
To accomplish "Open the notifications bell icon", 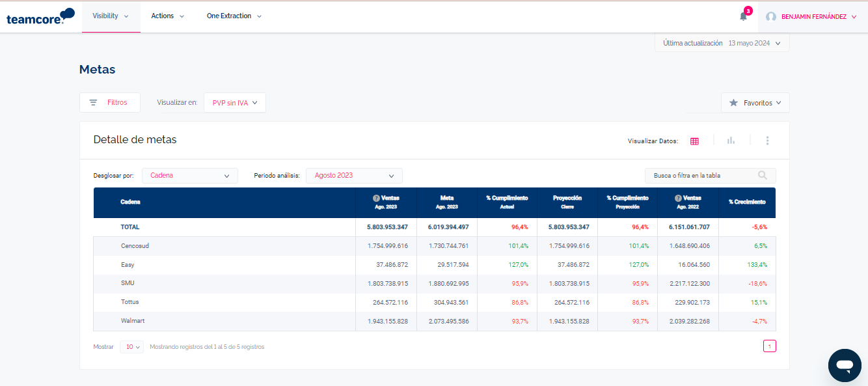I will click(x=743, y=16).
